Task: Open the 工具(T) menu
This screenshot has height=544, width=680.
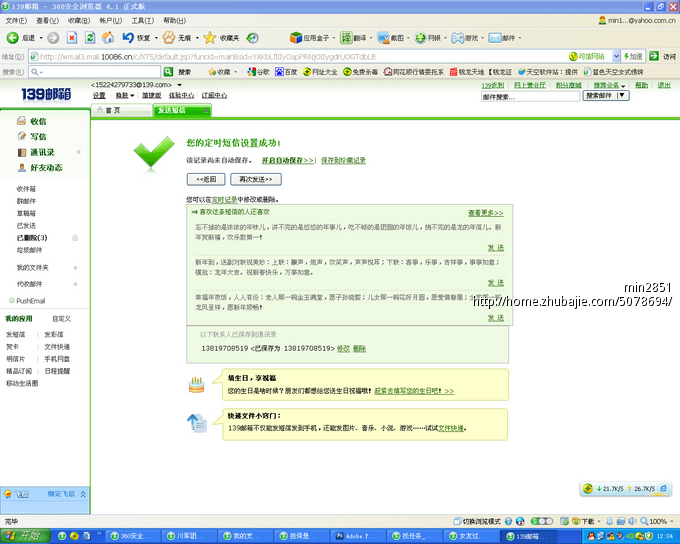Action: pos(143,20)
